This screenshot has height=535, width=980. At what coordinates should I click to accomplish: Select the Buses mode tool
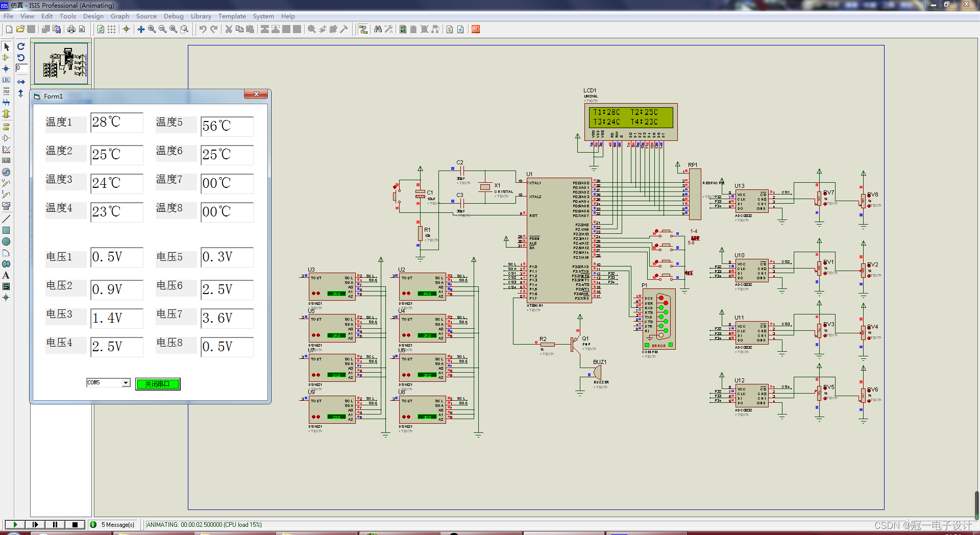pos(6,103)
